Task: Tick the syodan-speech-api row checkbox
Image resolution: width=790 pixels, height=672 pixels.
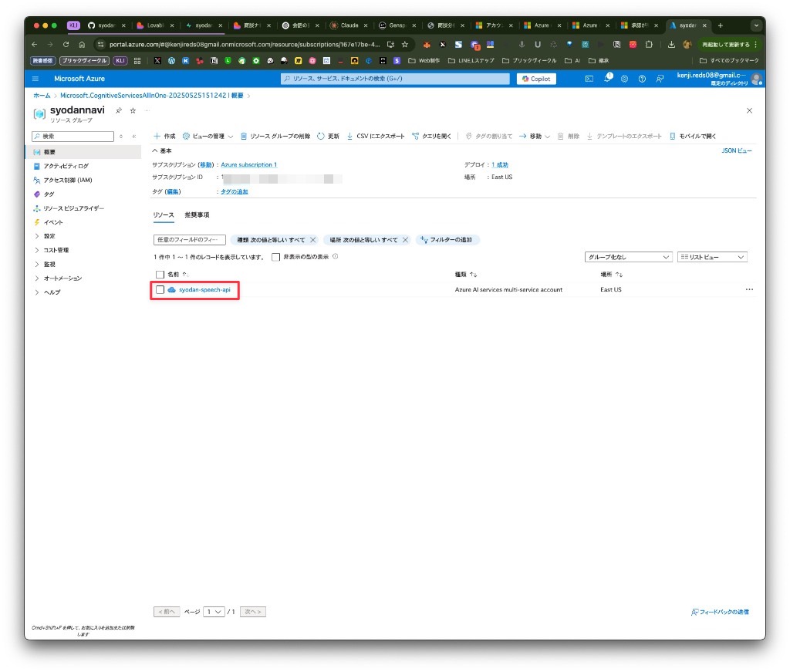Action: [x=160, y=289]
